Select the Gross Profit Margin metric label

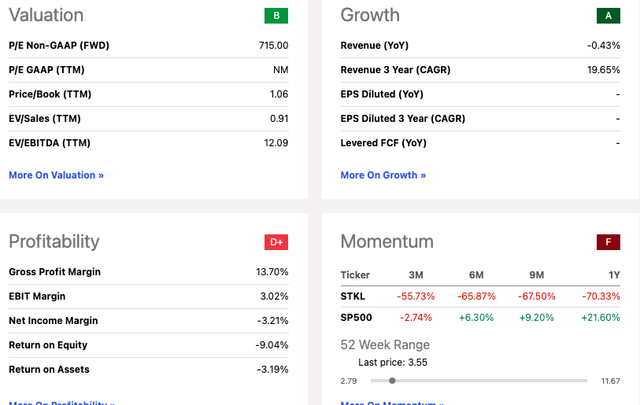tap(55, 272)
